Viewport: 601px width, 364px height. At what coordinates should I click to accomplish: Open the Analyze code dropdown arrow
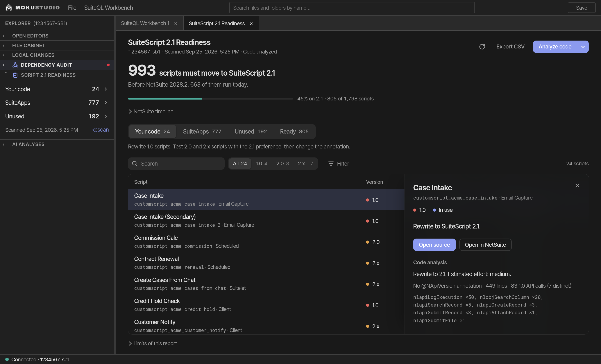pos(583,46)
